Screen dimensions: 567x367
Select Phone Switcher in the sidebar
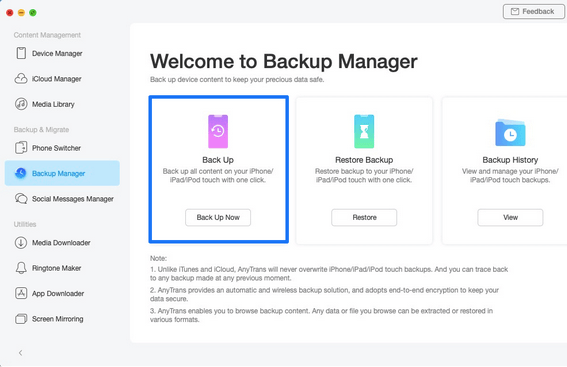62,148
